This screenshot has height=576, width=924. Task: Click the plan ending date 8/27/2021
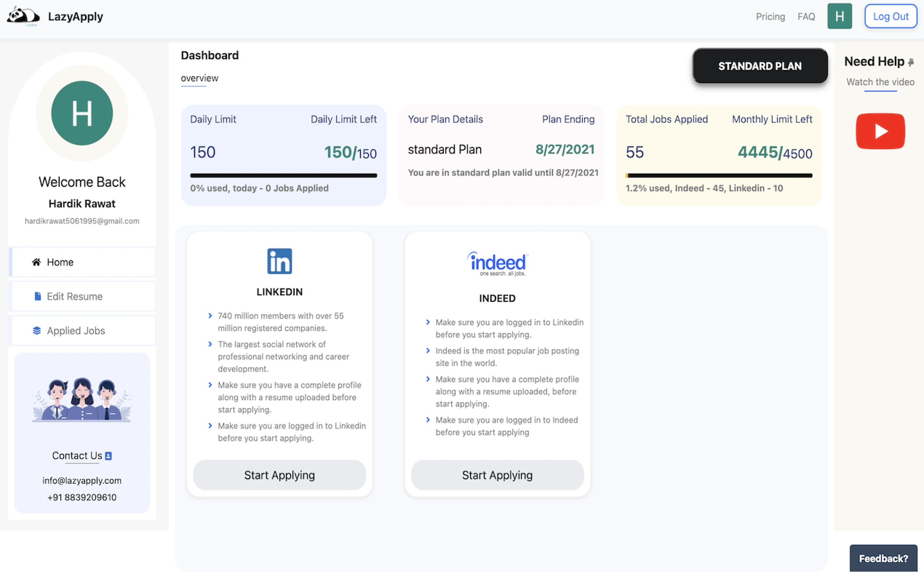[x=565, y=149]
